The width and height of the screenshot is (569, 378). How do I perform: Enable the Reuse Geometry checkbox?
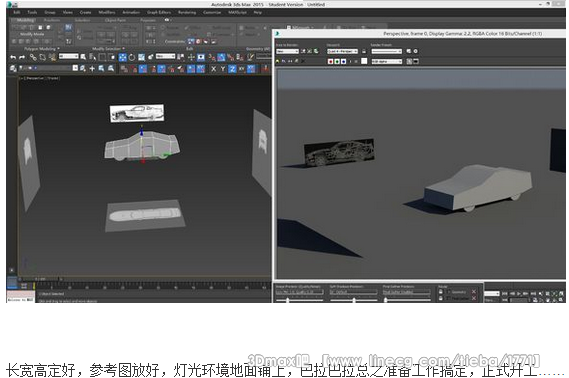click(448, 292)
